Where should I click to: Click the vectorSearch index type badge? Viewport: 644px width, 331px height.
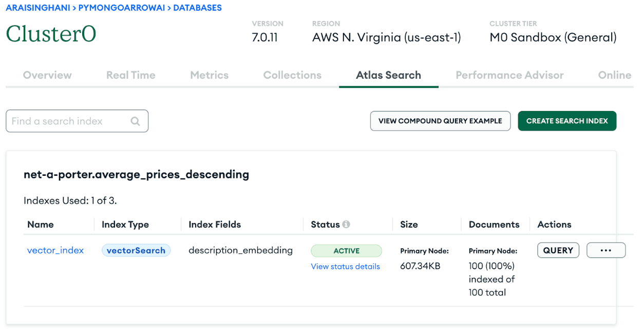pos(136,250)
